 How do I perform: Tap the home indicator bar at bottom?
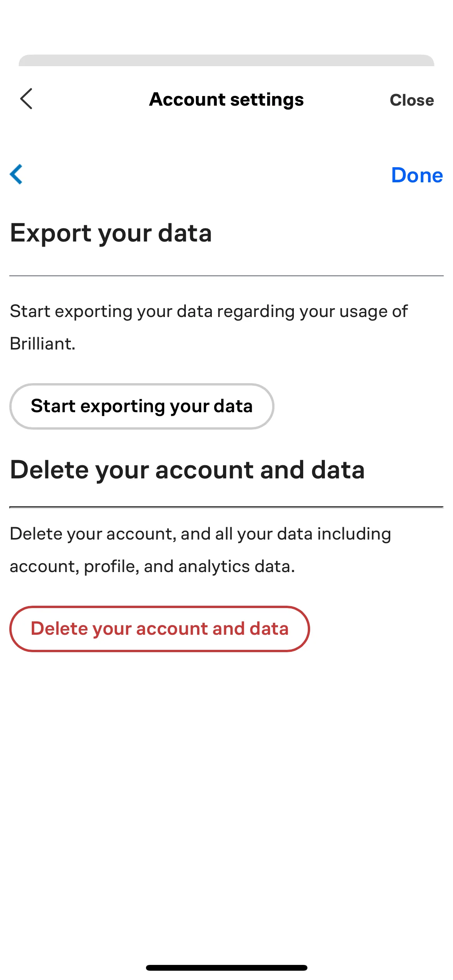pyautogui.click(x=226, y=968)
